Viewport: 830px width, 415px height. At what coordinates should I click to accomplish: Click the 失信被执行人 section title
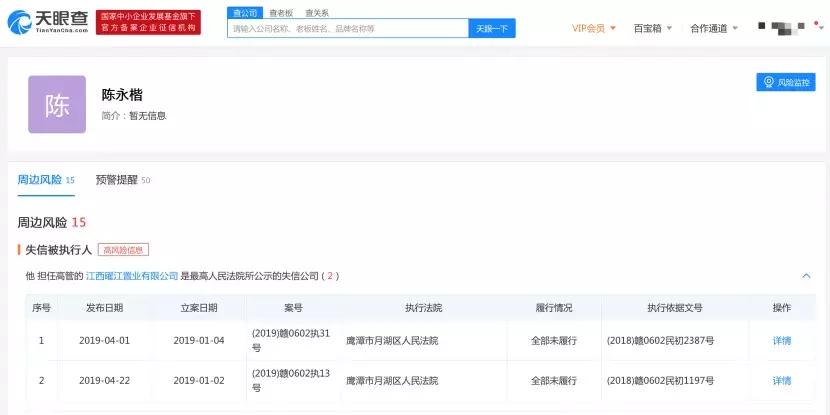pos(58,250)
